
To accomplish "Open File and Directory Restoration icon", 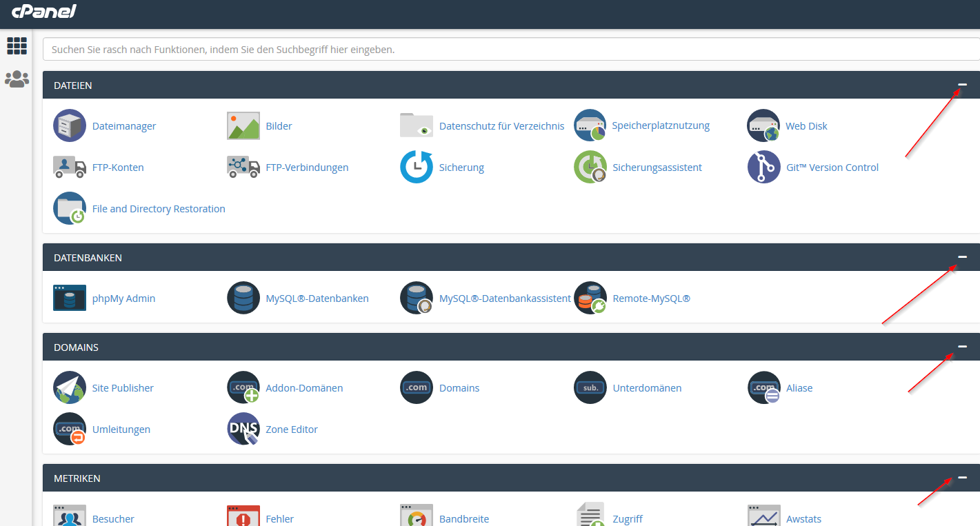I will (70, 208).
